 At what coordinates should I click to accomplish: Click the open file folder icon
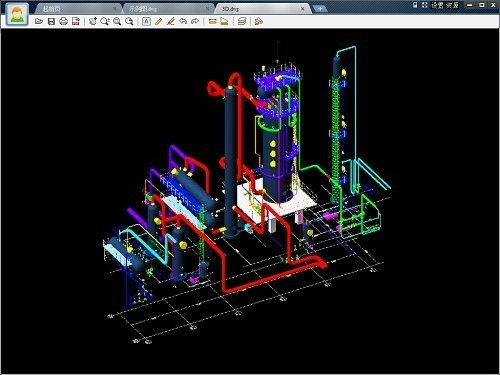[39, 22]
